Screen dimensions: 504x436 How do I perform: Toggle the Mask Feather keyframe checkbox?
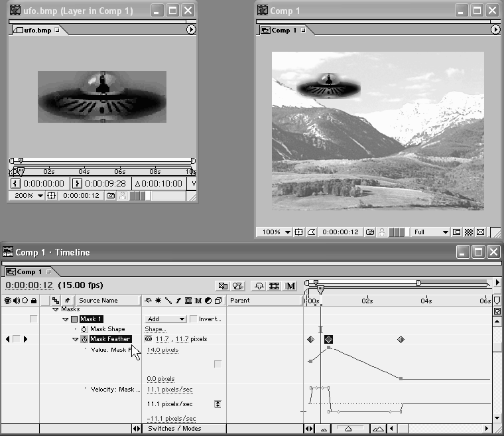coord(17,339)
